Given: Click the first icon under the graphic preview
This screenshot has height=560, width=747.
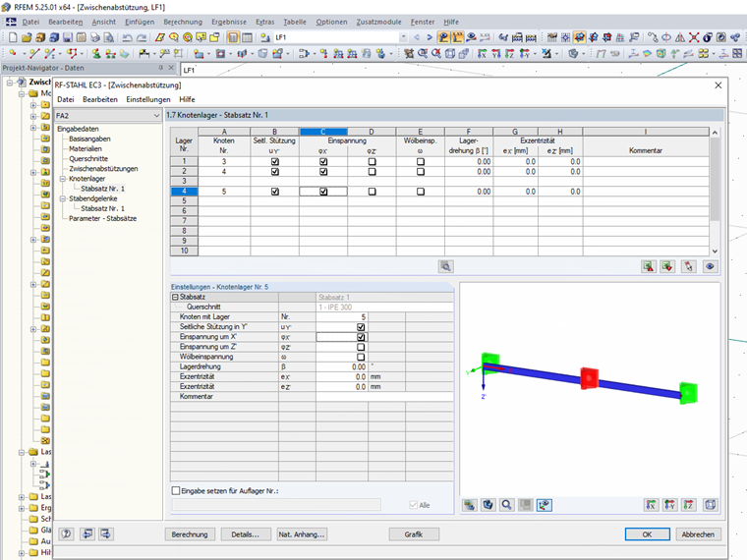Looking at the screenshot, I should pyautogui.click(x=470, y=505).
